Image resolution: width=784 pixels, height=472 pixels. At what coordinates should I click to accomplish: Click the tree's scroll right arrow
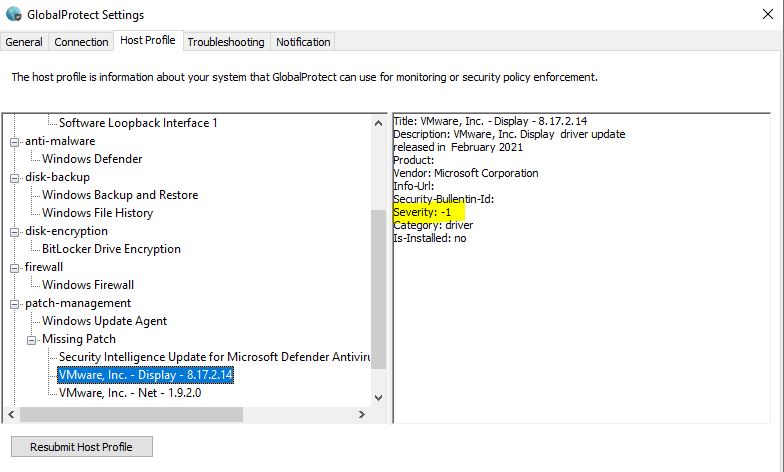(362, 414)
